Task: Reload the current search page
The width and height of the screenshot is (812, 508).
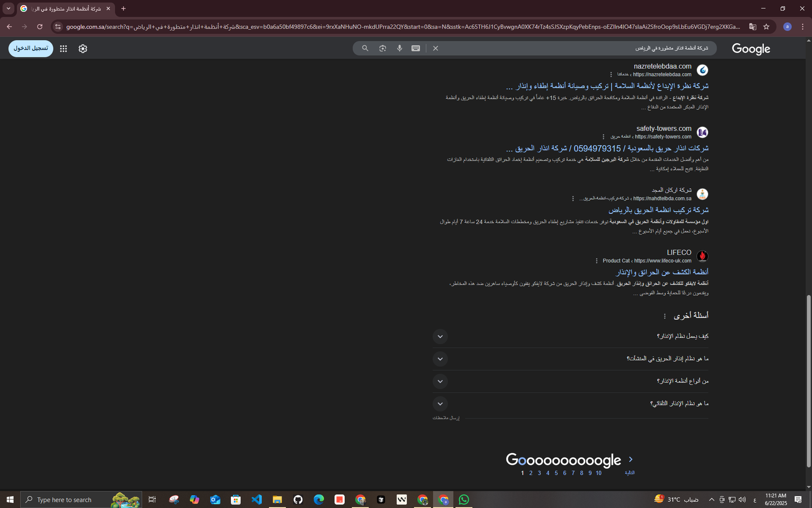Action: (40, 27)
